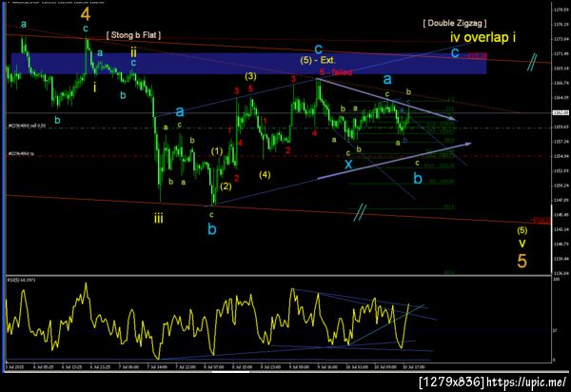Select the blue 'x' wave label
The image size is (571, 392).
(348, 165)
